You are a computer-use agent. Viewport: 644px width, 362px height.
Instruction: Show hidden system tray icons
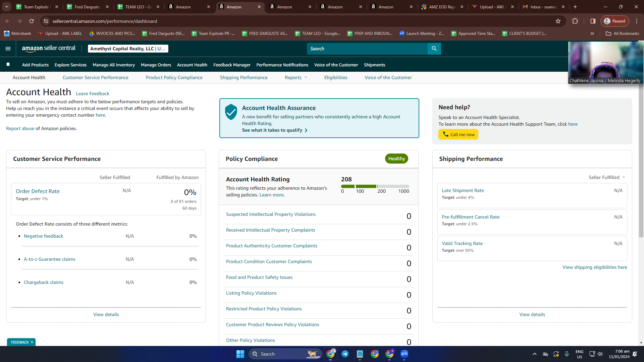[535, 354]
